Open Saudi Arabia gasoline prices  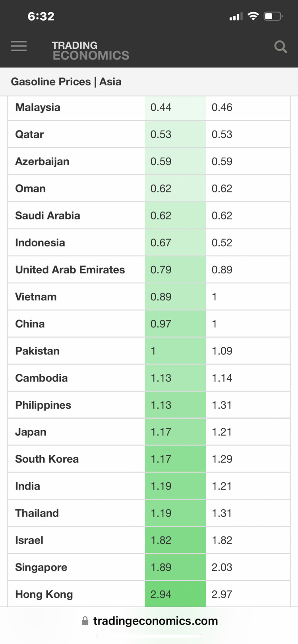[x=48, y=215]
